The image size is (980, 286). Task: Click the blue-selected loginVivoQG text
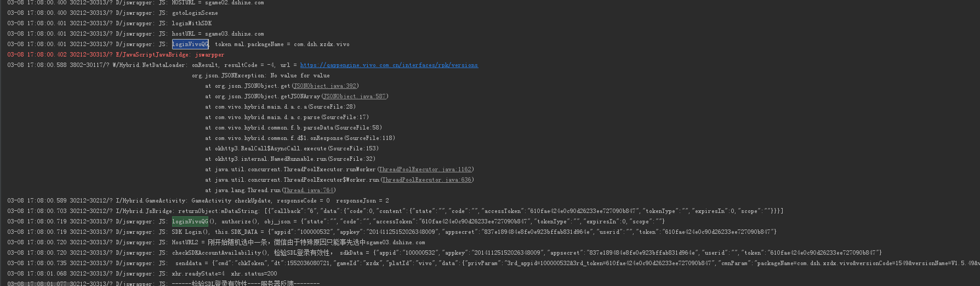click(190, 44)
